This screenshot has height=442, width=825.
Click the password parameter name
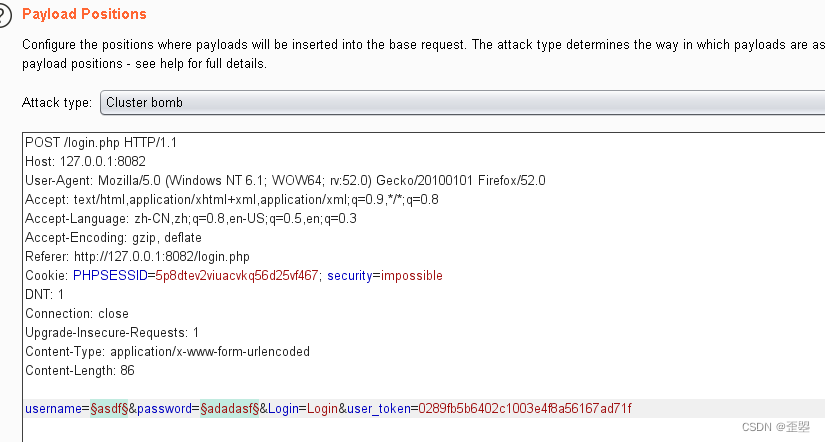point(164,408)
